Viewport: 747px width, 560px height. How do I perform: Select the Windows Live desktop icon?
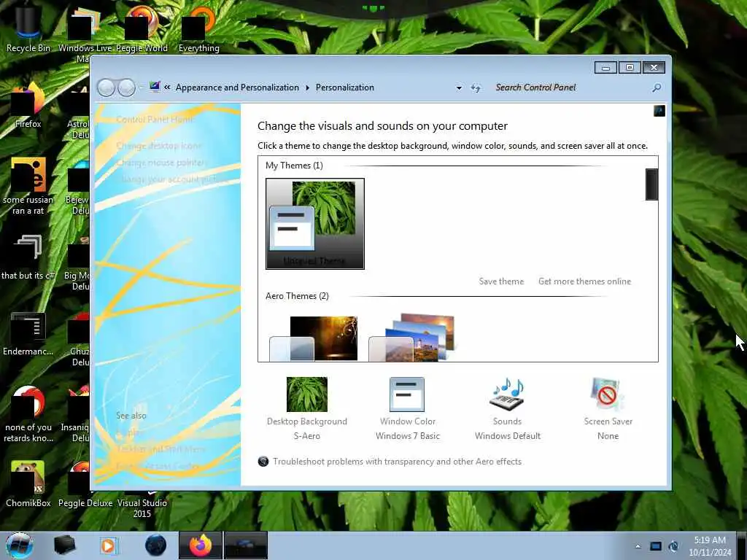tap(85, 34)
